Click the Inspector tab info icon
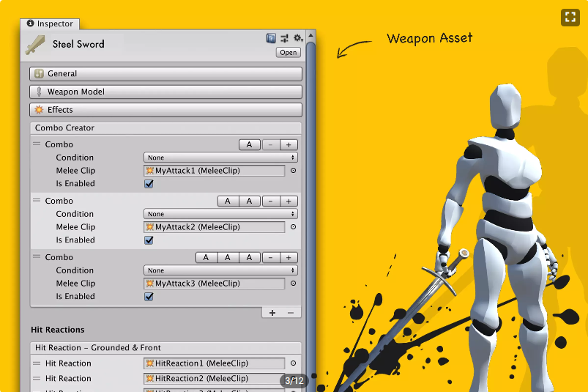Screen dimensions: 588x392 (30, 23)
